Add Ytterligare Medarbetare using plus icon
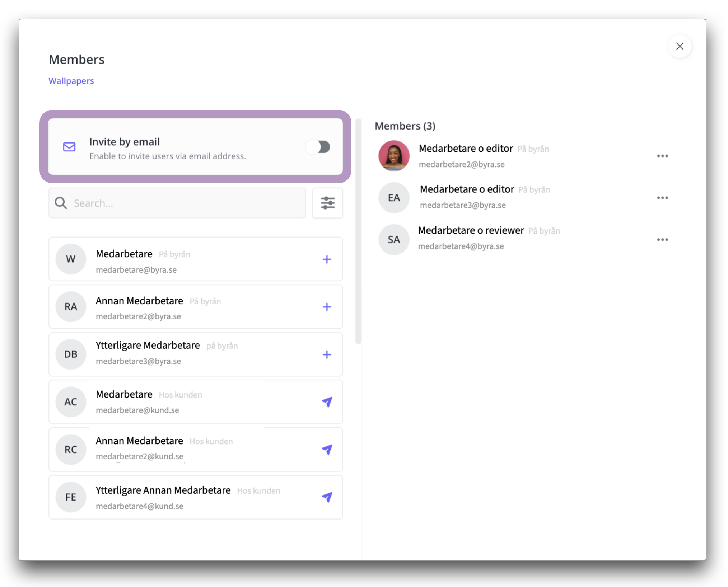Screen dimensions: 728x587 pos(326,354)
